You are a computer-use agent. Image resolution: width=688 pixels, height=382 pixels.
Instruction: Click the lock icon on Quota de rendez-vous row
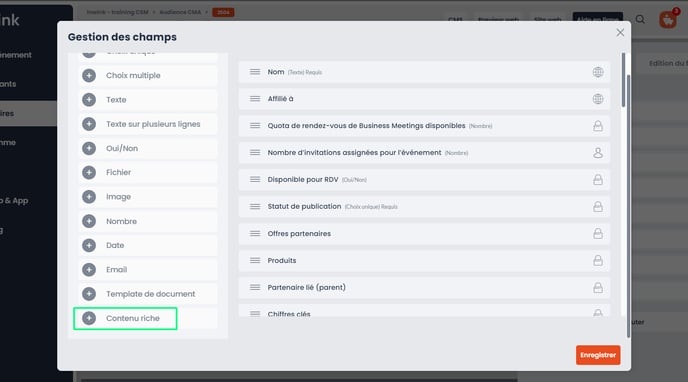click(598, 126)
